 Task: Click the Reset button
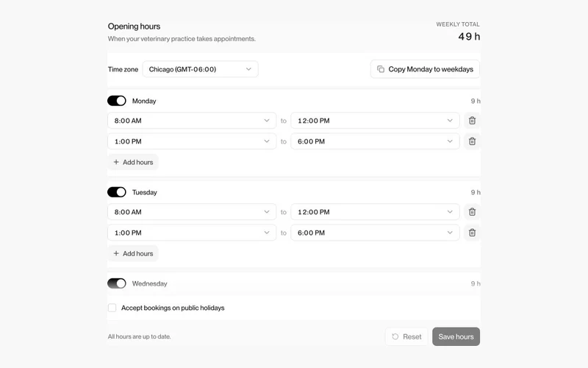[406, 336]
